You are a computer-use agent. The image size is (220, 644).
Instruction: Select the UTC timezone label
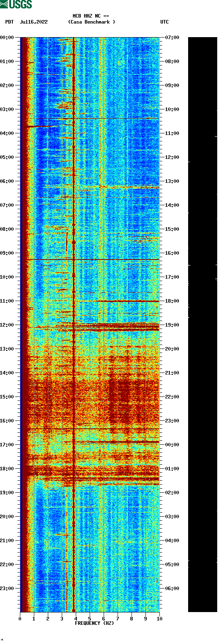[165, 22]
